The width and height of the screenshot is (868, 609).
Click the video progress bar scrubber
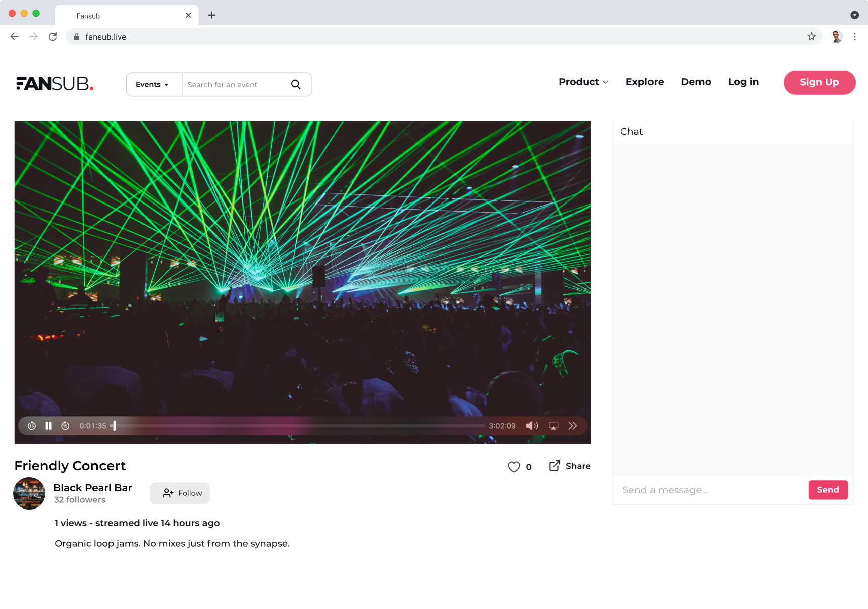[x=115, y=426]
